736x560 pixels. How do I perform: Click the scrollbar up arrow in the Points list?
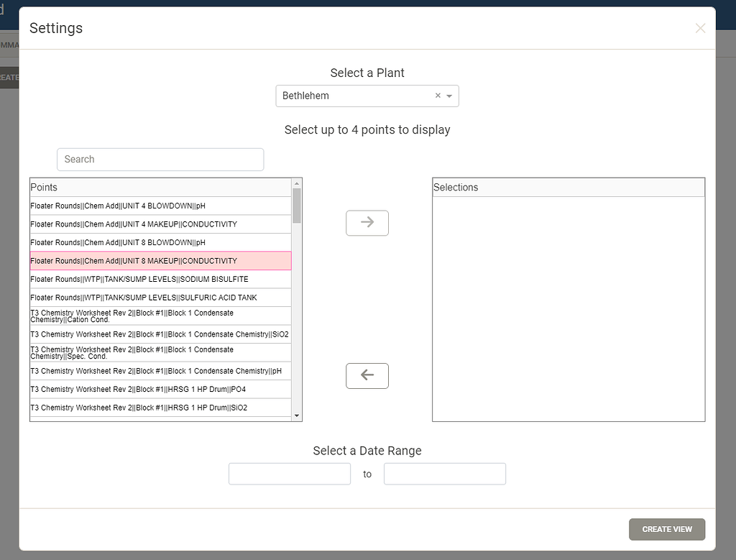296,183
